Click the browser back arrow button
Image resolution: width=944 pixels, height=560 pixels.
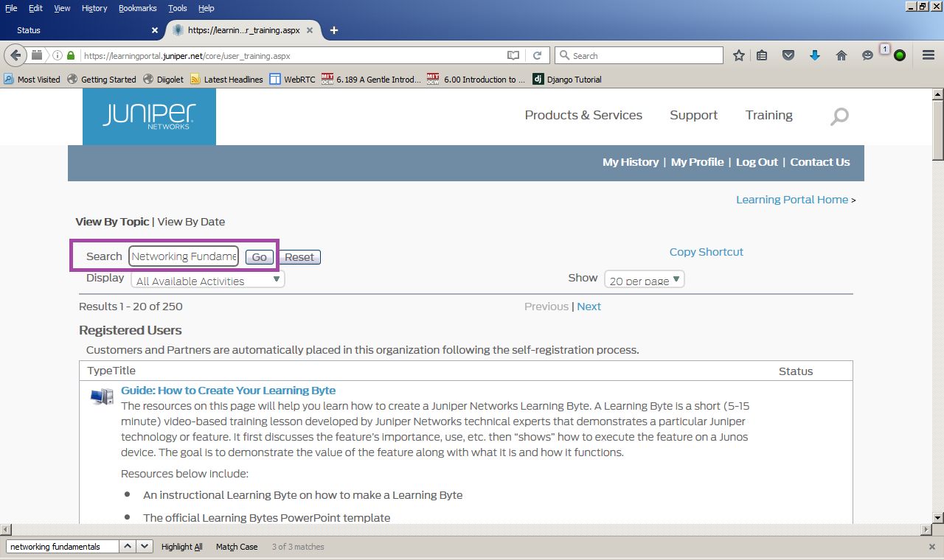click(x=16, y=55)
